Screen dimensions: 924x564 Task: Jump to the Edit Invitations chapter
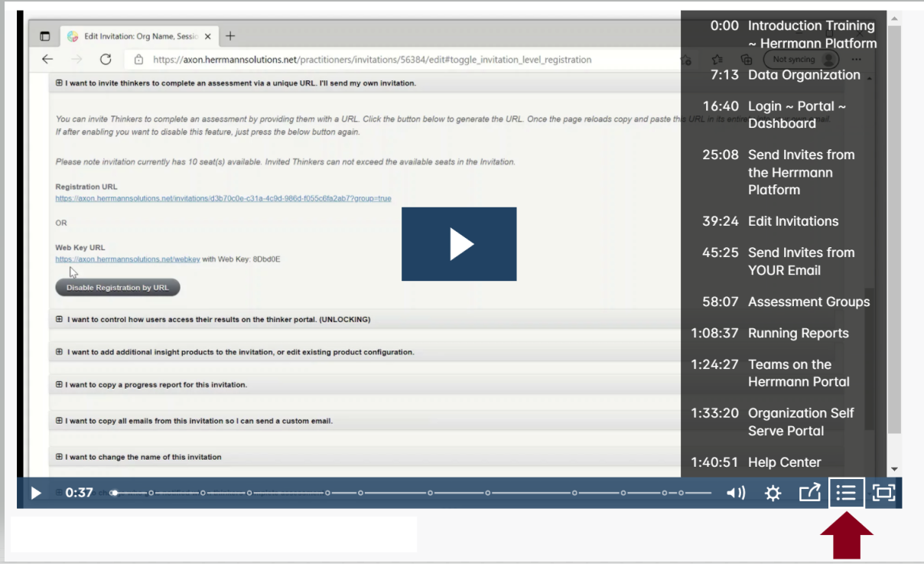pos(792,221)
